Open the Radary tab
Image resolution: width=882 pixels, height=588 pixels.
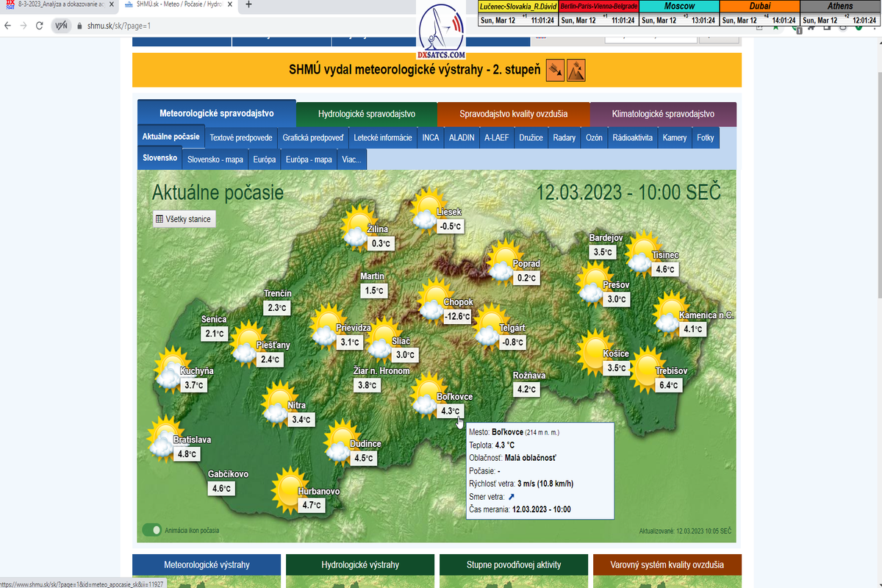[564, 137]
